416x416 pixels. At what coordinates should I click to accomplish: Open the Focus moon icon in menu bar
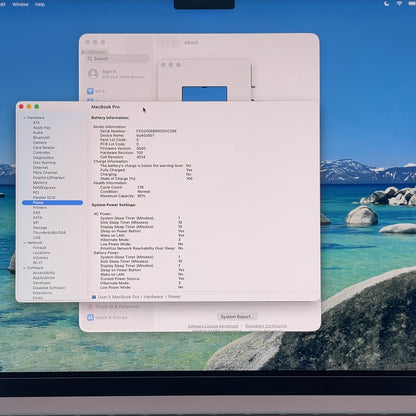click(387, 4)
